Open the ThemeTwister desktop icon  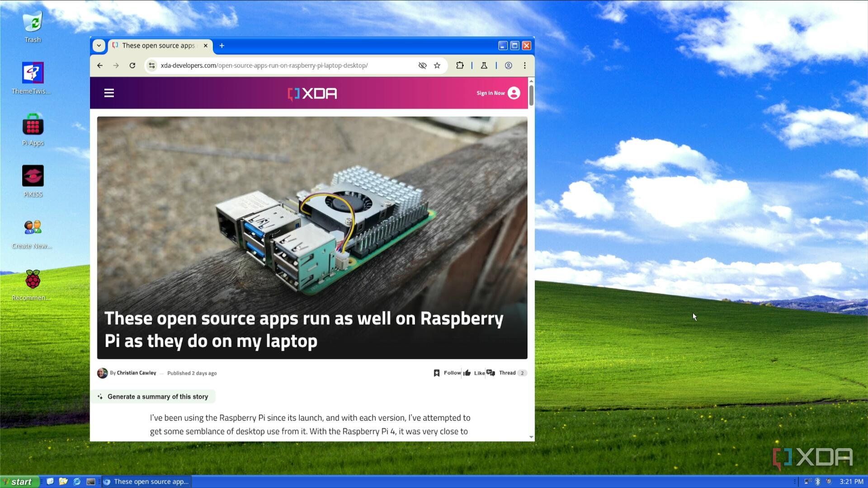pyautogui.click(x=33, y=78)
